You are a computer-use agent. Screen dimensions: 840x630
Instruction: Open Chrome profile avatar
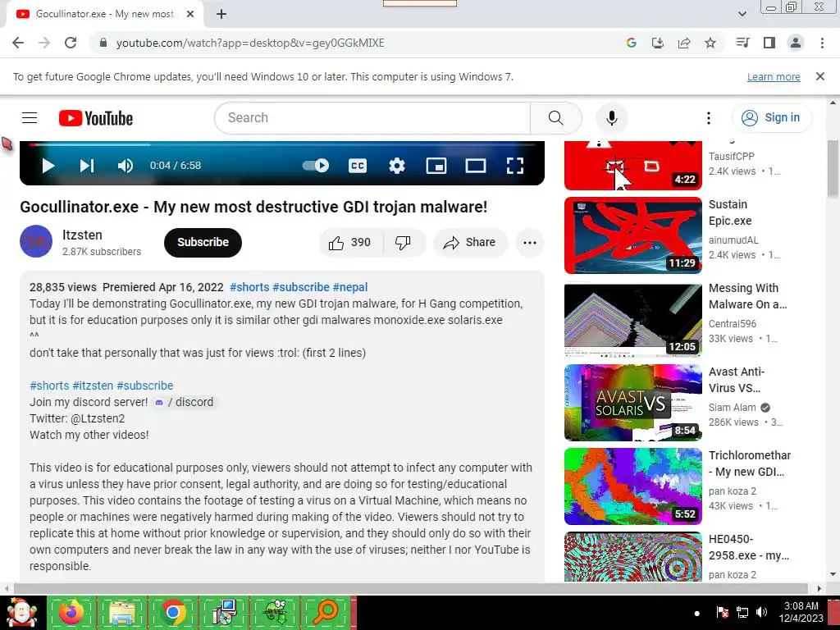point(796,43)
